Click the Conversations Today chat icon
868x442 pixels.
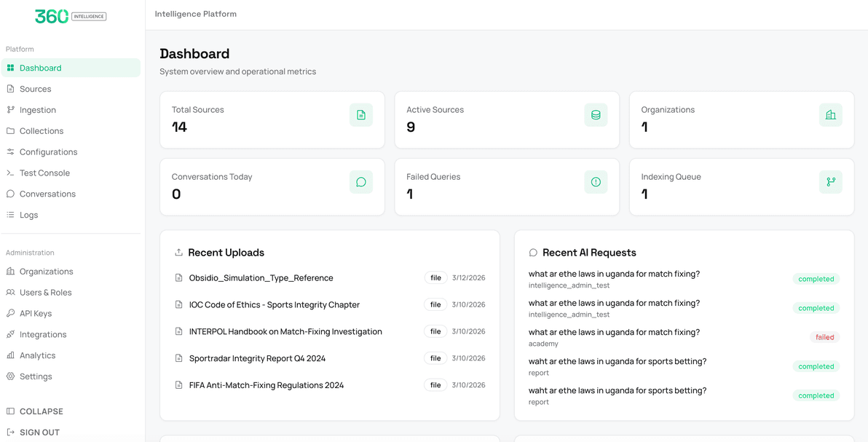(x=361, y=182)
